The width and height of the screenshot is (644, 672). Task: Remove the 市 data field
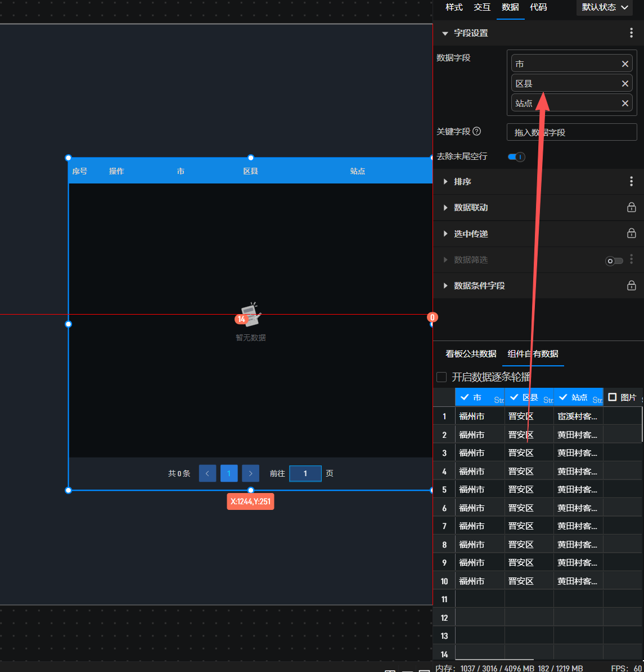pos(625,64)
